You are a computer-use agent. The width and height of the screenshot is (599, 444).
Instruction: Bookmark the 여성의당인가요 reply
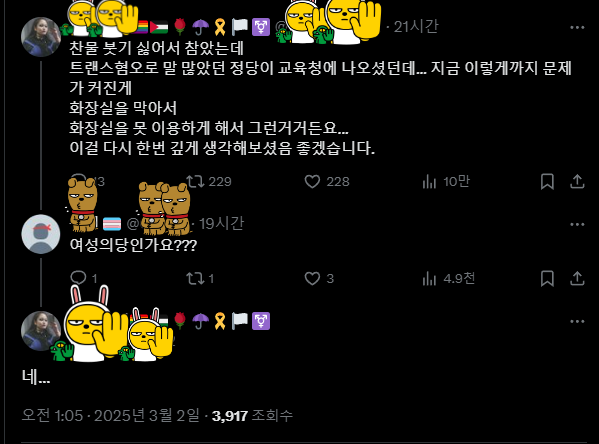(547, 279)
